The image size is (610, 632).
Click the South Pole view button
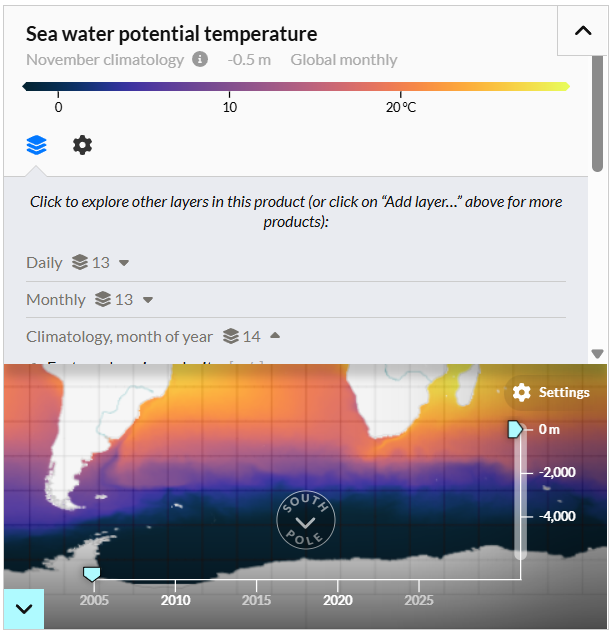tap(306, 520)
